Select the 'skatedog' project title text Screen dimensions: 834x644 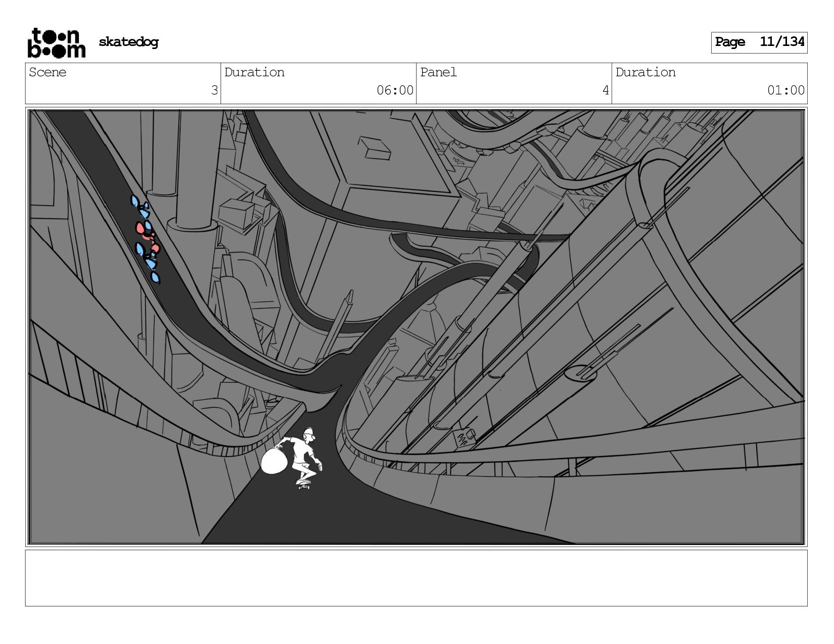click(128, 42)
